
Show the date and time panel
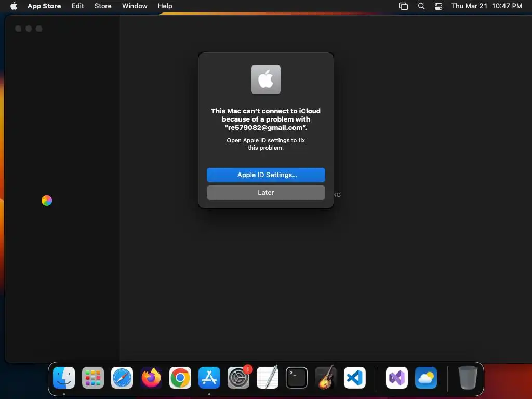pos(486,6)
